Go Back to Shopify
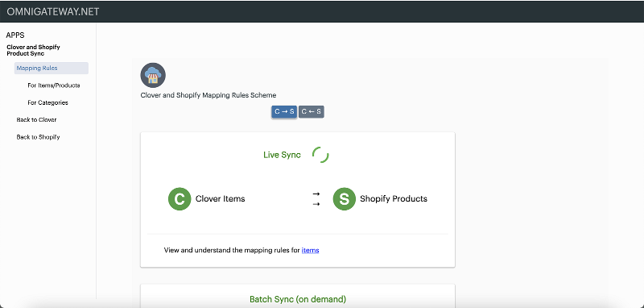The image size is (644, 308). (38, 137)
